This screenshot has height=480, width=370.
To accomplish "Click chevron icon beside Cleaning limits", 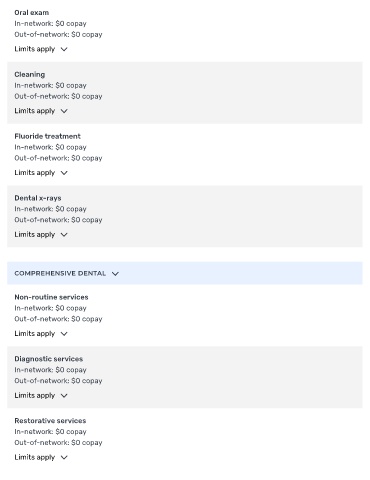I will coord(64,111).
